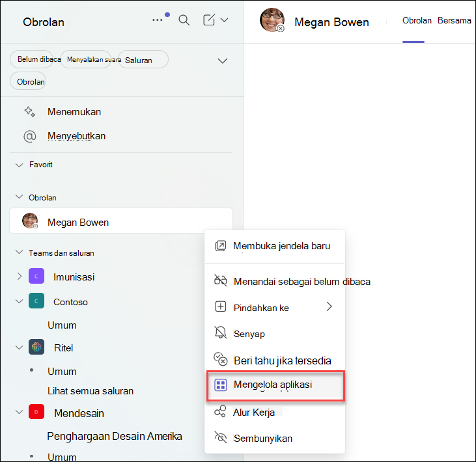Switch to the Bersama tab

click(x=454, y=20)
